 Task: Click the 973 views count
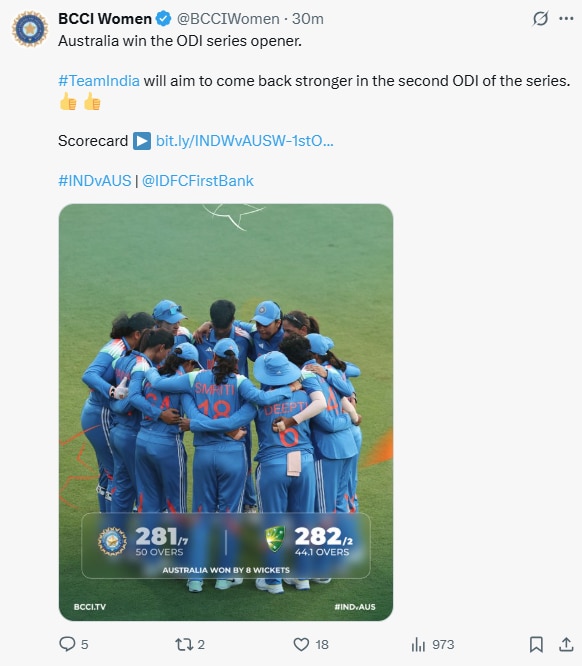(443, 644)
